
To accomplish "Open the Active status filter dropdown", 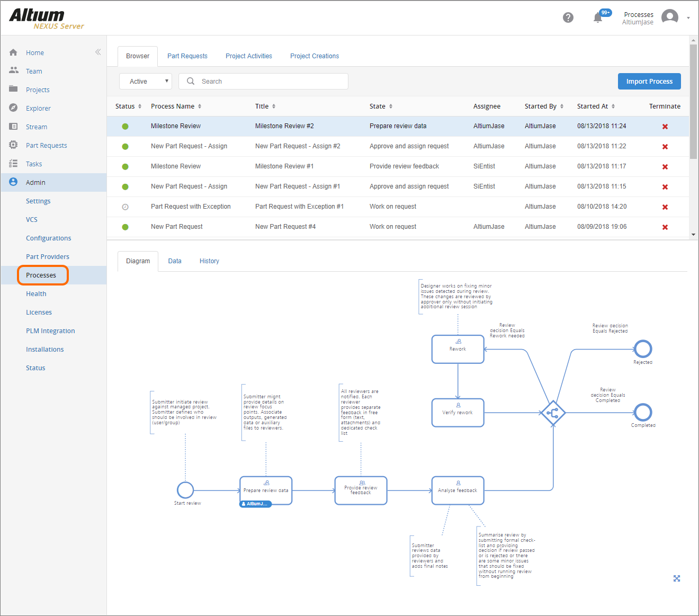I will pyautogui.click(x=146, y=82).
